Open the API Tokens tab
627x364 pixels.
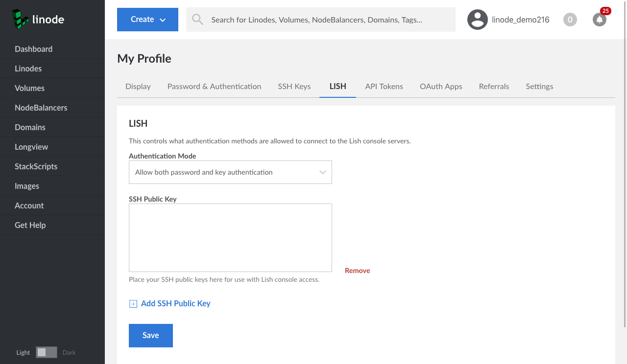pyautogui.click(x=384, y=86)
